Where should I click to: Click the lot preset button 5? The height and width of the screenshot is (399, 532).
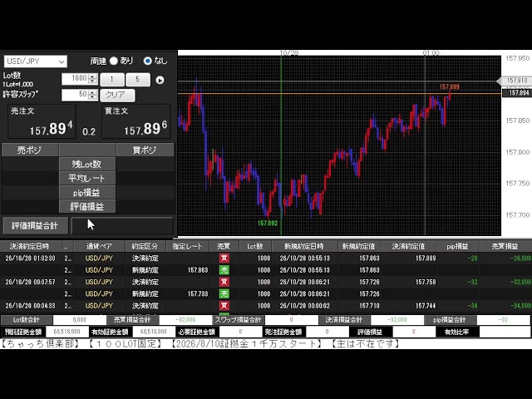click(137, 80)
